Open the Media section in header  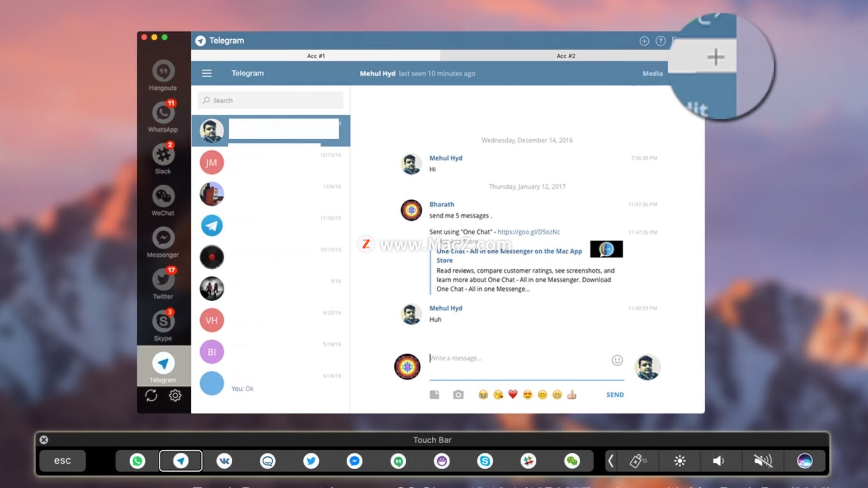click(652, 73)
